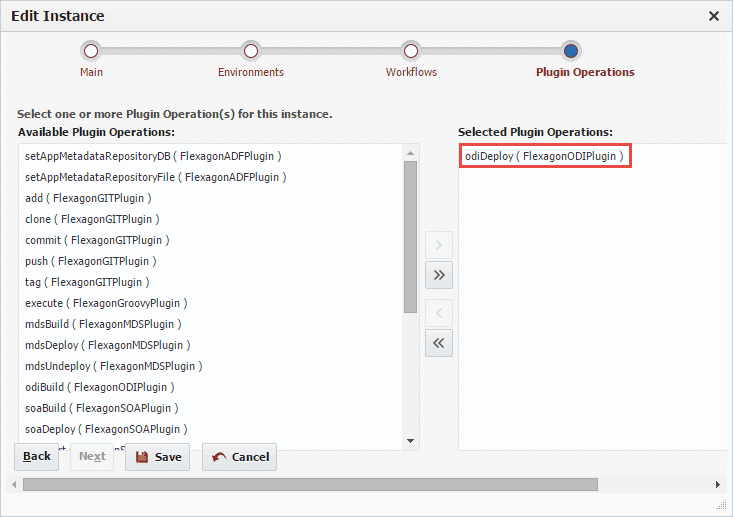This screenshot has height=517, width=733.
Task: Move selected item right with single arrow
Action: (x=438, y=244)
